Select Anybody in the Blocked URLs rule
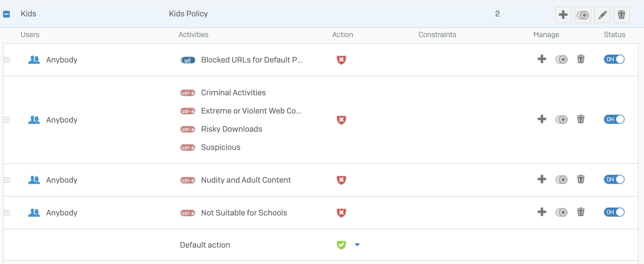The image size is (644, 264). tap(61, 60)
